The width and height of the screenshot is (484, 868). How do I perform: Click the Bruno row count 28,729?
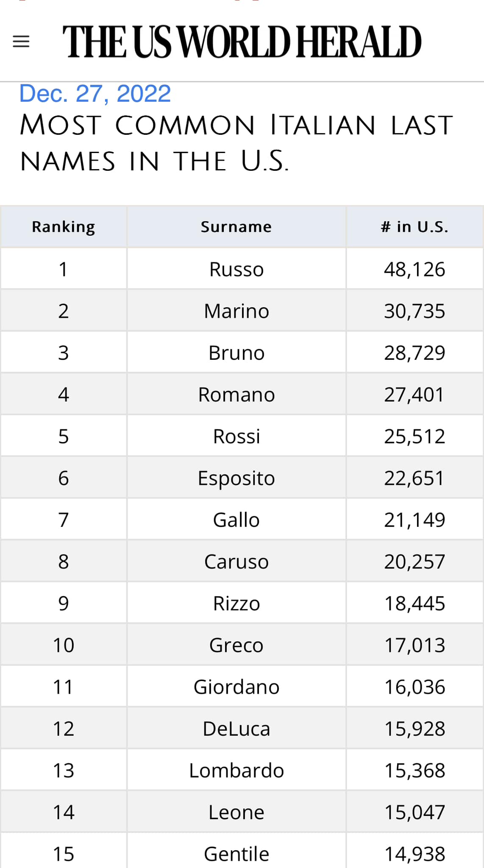pos(415,353)
